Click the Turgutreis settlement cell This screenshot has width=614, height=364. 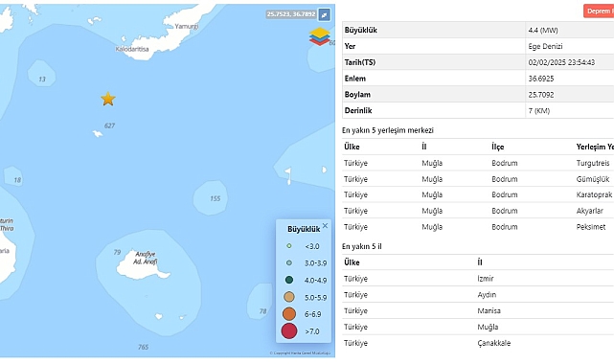[593, 163]
